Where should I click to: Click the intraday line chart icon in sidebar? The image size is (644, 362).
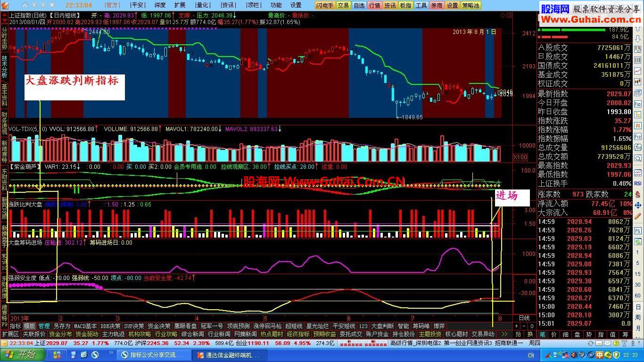coord(638,71)
